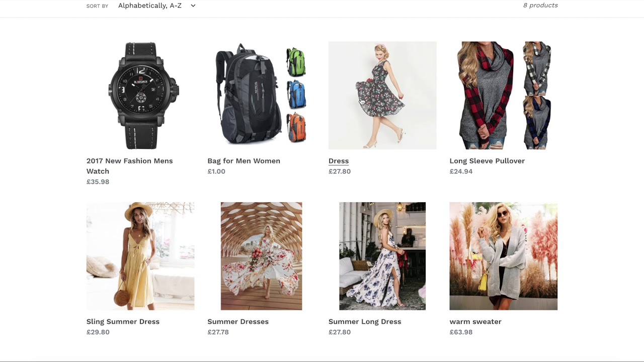Click the floral Dress model photo
This screenshot has height=362, width=644.
click(382, 95)
